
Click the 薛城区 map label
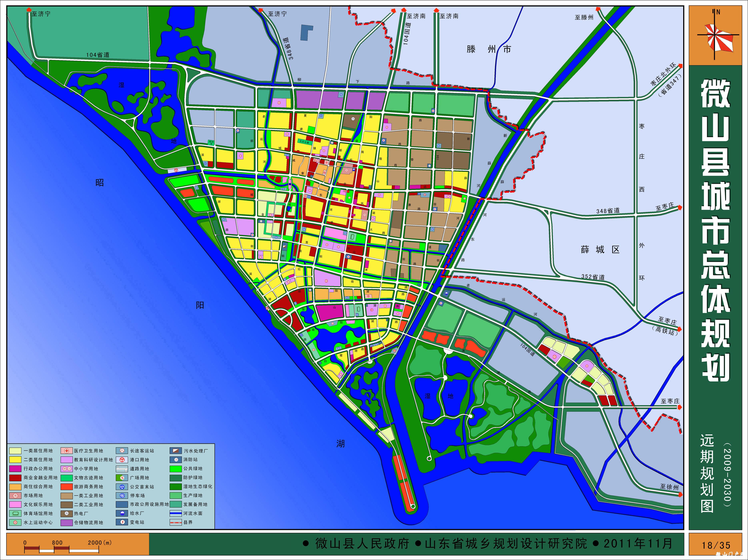(x=600, y=250)
